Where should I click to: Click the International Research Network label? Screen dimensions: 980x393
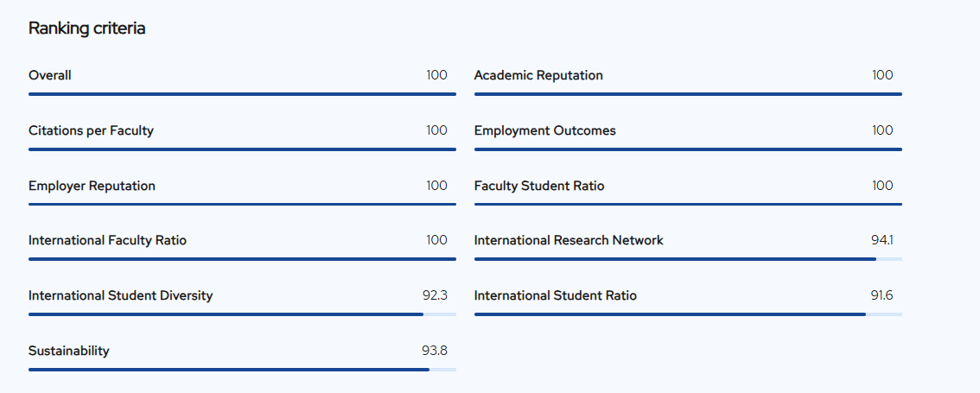pyautogui.click(x=569, y=240)
